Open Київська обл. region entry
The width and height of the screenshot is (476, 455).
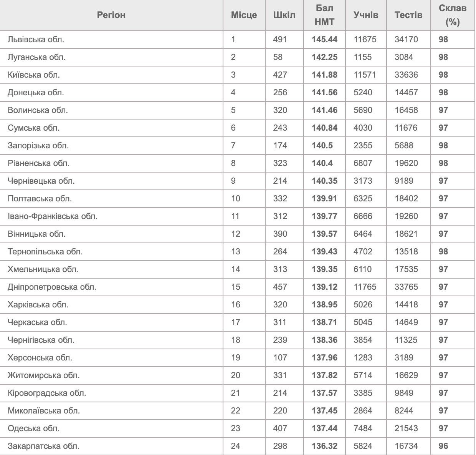click(34, 75)
